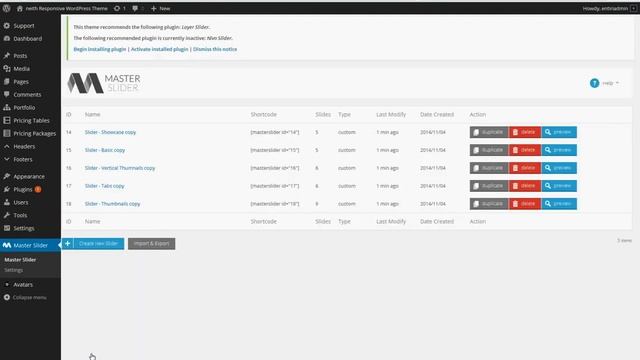640x360 pixels.
Task: Click the Appearance paintbrush icon
Action: pos(7,176)
